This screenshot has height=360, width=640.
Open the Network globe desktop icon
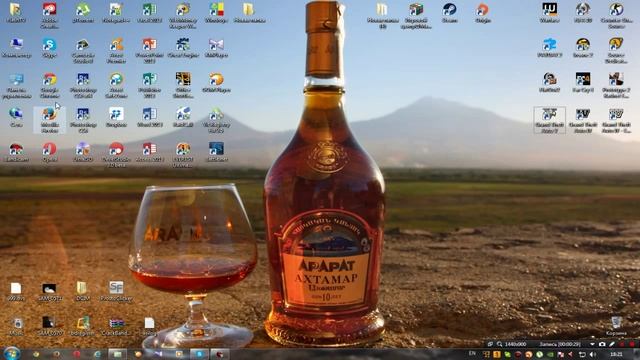[x=16, y=117]
